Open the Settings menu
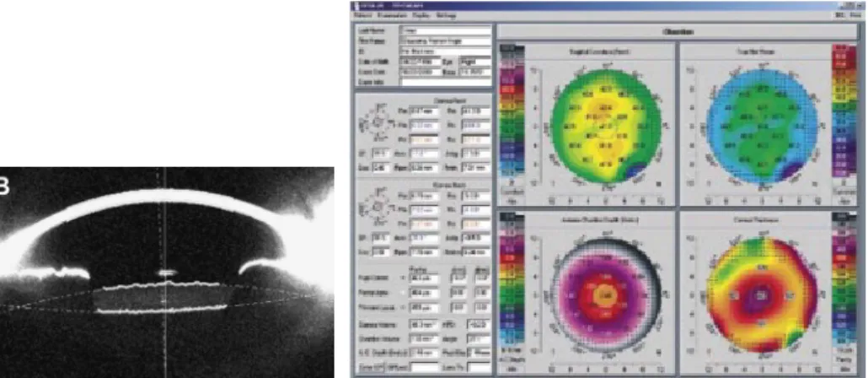The width and height of the screenshot is (868, 378). (x=447, y=15)
